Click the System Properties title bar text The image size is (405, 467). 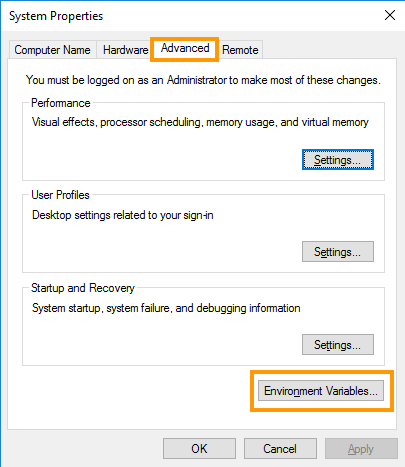coord(56,16)
